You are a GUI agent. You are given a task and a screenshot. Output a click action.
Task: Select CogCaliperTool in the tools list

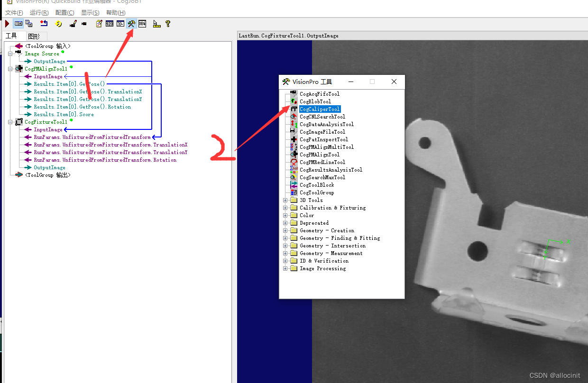click(x=320, y=109)
